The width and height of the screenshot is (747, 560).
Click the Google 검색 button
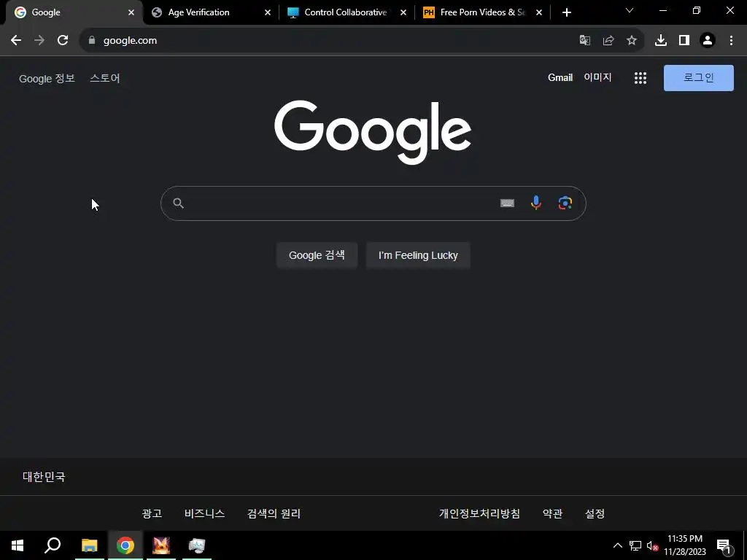[x=317, y=255]
